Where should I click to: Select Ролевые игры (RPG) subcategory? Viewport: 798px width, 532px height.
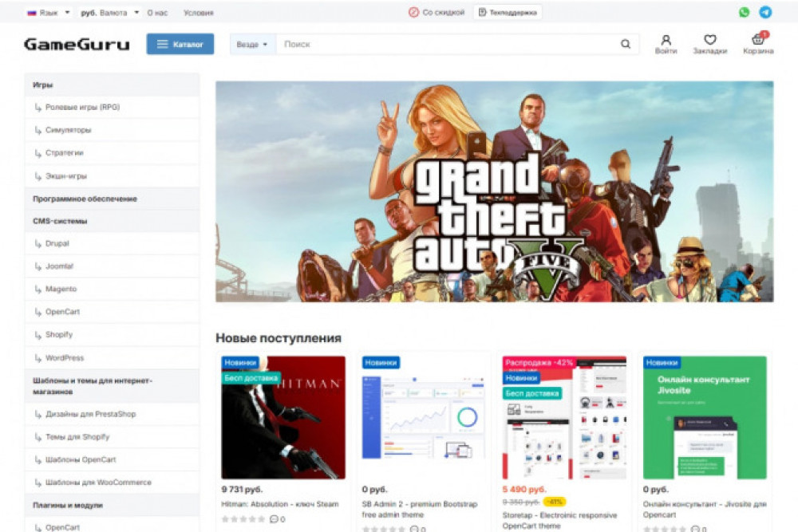(112, 108)
